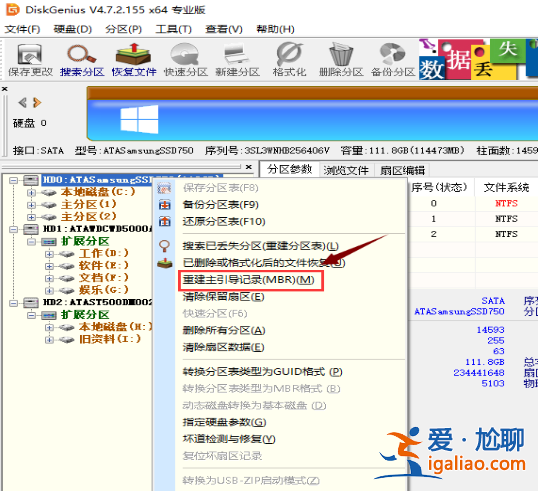Expand the 主分区(2) node
This screenshot has width=538, height=491.
31,217
